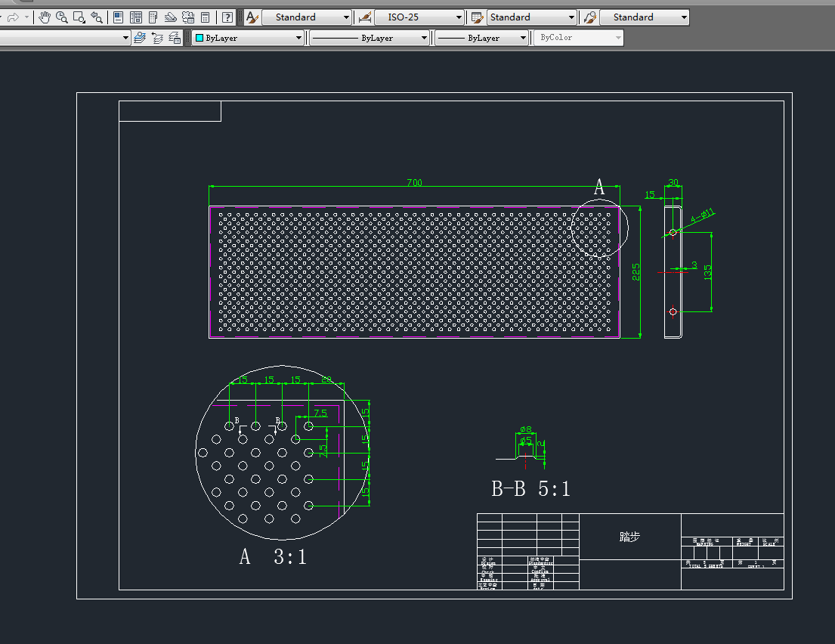This screenshot has width=835, height=644.
Task: Open the Multileader Style manager icon
Action: point(589,17)
